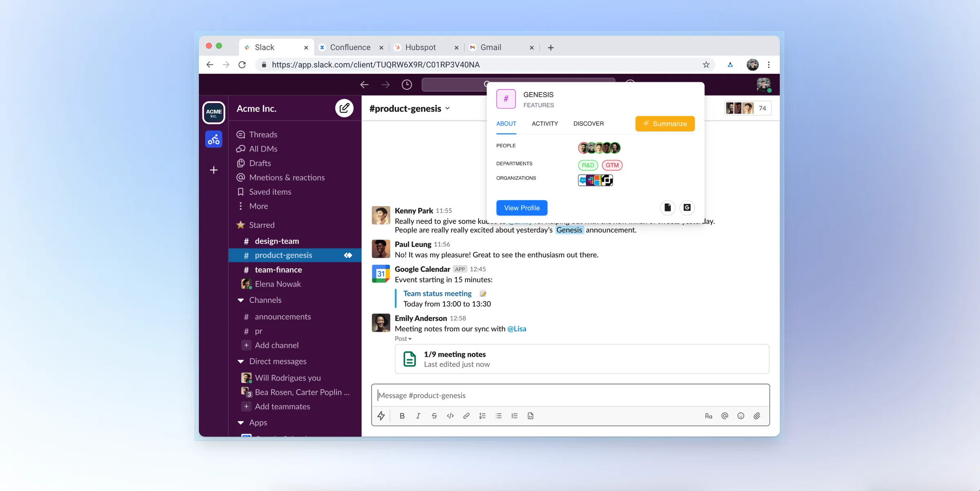
Task: Open message history via the clock icon
Action: tap(406, 84)
